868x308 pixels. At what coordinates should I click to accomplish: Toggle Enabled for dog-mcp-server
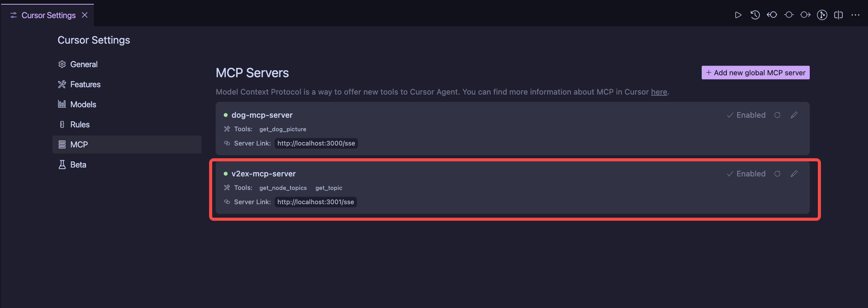(746, 115)
